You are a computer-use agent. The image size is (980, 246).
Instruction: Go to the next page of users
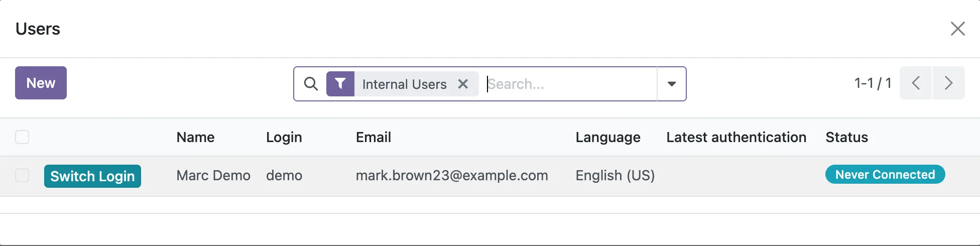(x=948, y=83)
